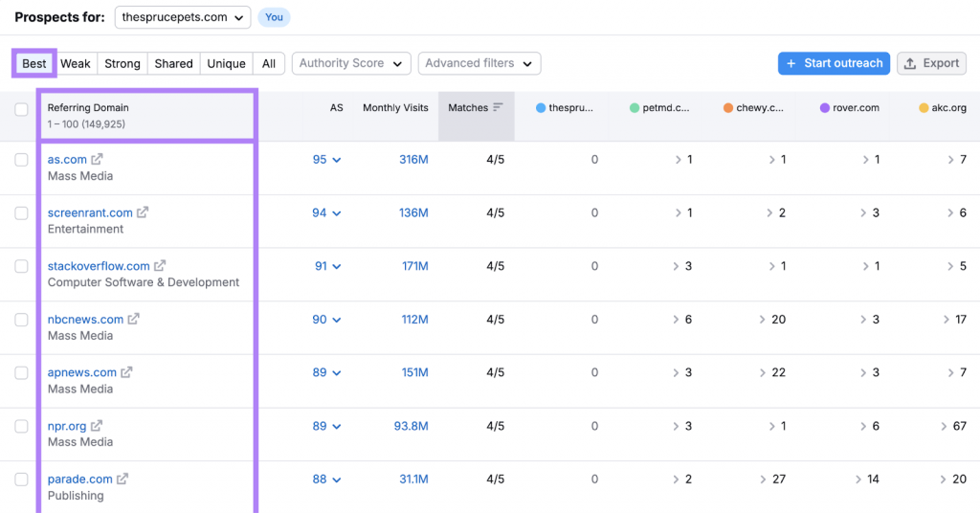Screen dimensions: 980x513
Task: Expand rover.com backlinks count 14 for parade.com
Action: [x=867, y=480]
